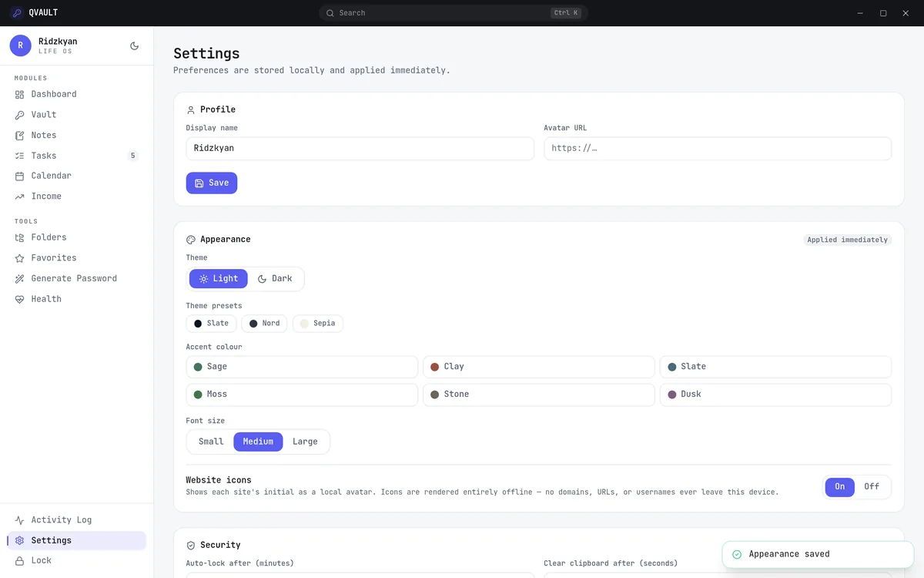
Task: Click the Favorites star icon
Action: [20, 258]
